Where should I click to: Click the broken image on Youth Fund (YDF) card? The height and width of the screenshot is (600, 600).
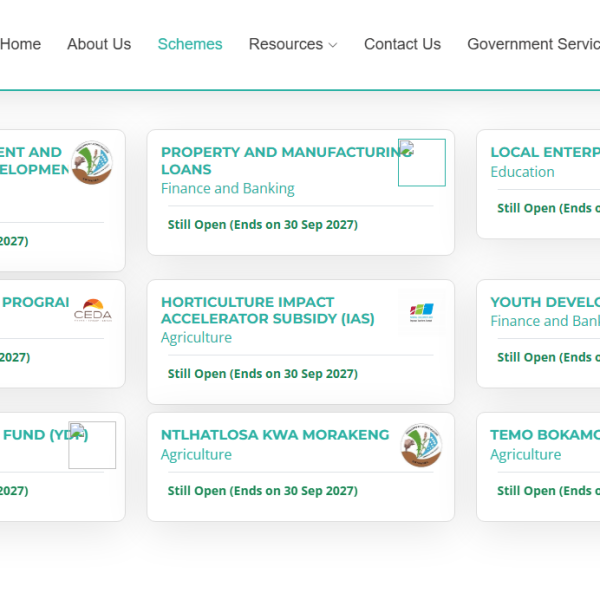(x=92, y=445)
